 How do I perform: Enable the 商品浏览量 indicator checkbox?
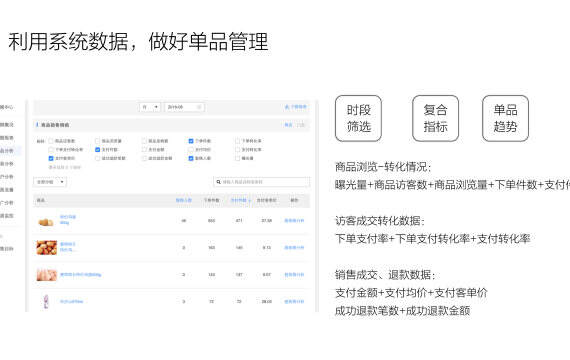click(x=97, y=141)
